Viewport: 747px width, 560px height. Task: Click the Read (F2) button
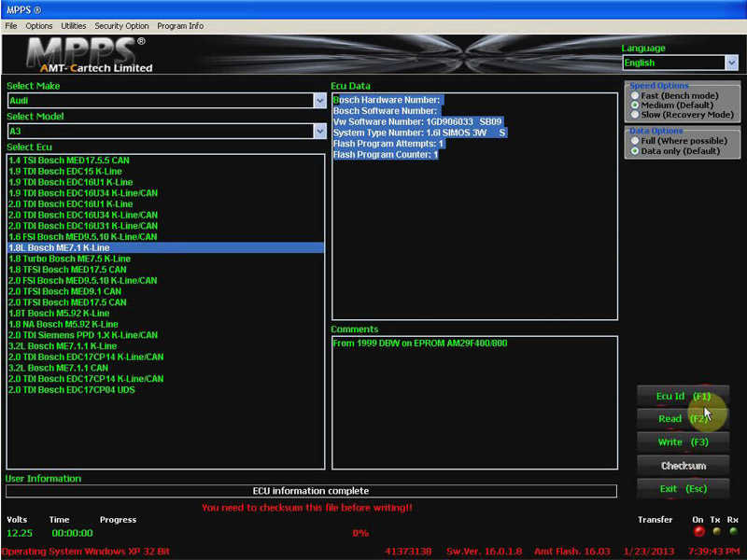tap(683, 418)
